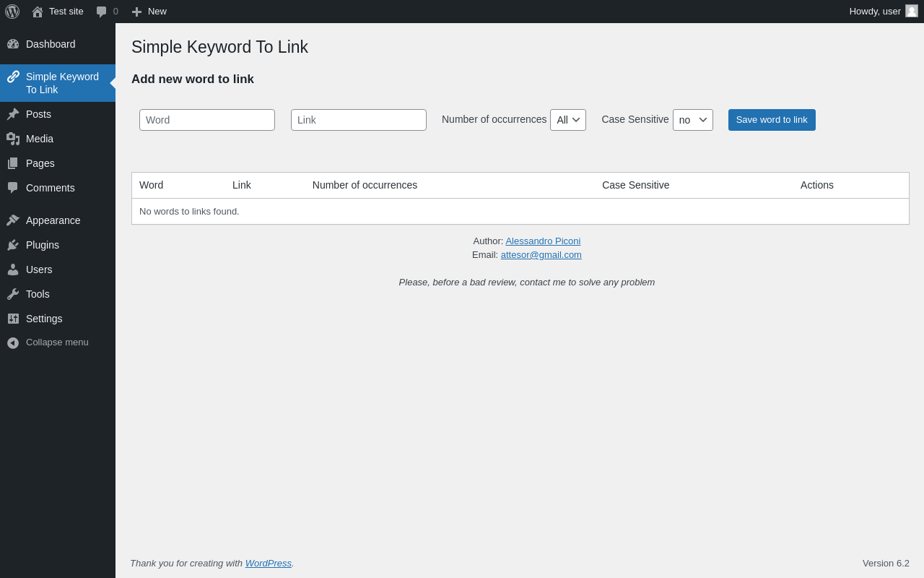Click the Pages icon in sidebar
This screenshot has width=924, height=578.
coord(13,163)
